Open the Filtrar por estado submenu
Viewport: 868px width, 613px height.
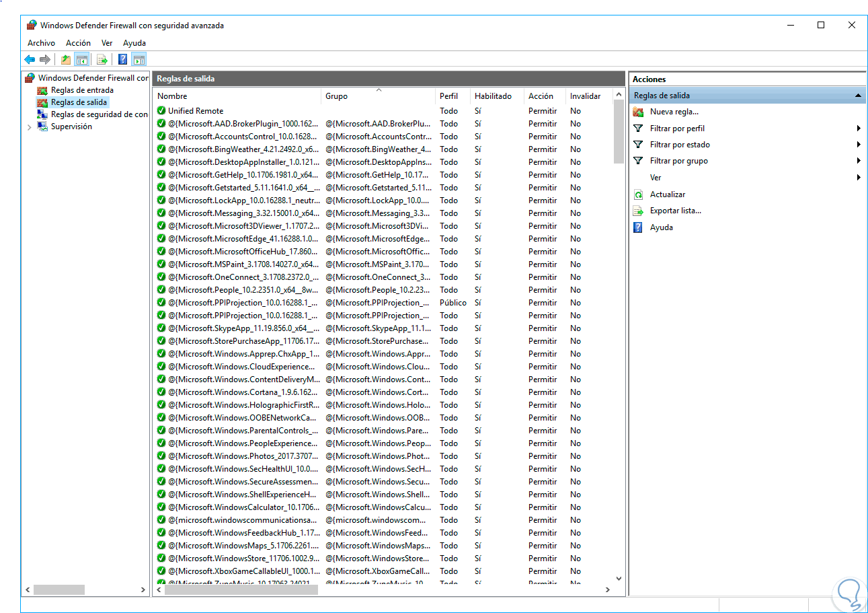pyautogui.click(x=859, y=144)
